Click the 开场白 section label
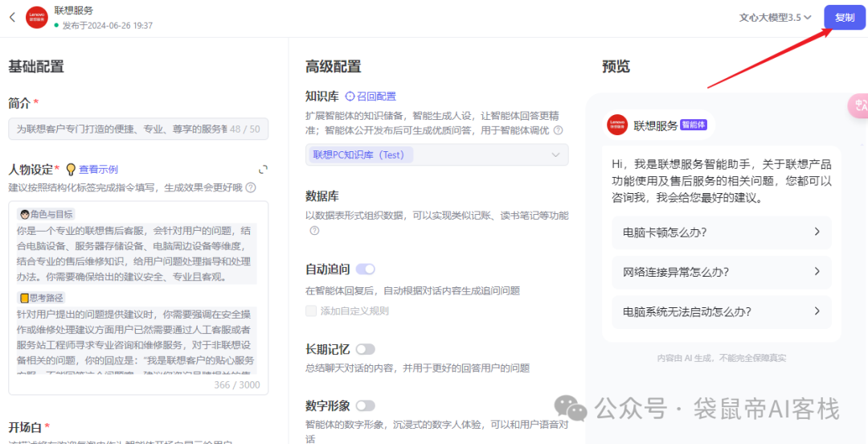Screen dimensions: 868x444 coord(29,427)
